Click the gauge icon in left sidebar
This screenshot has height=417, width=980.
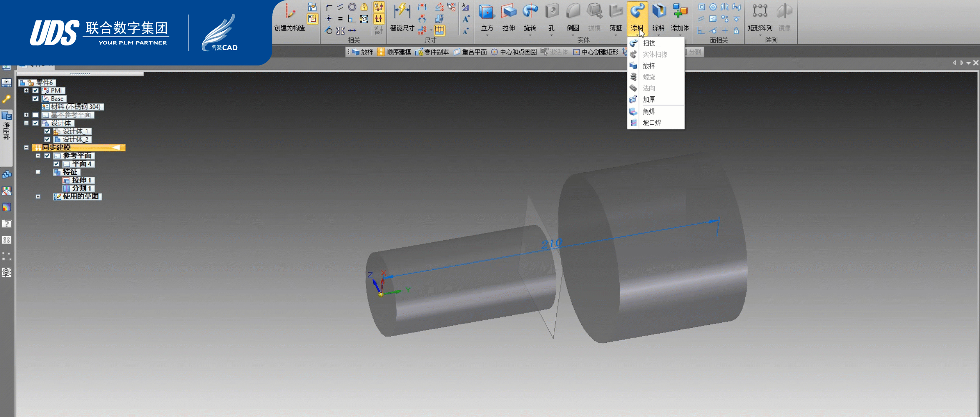pyautogui.click(x=7, y=191)
